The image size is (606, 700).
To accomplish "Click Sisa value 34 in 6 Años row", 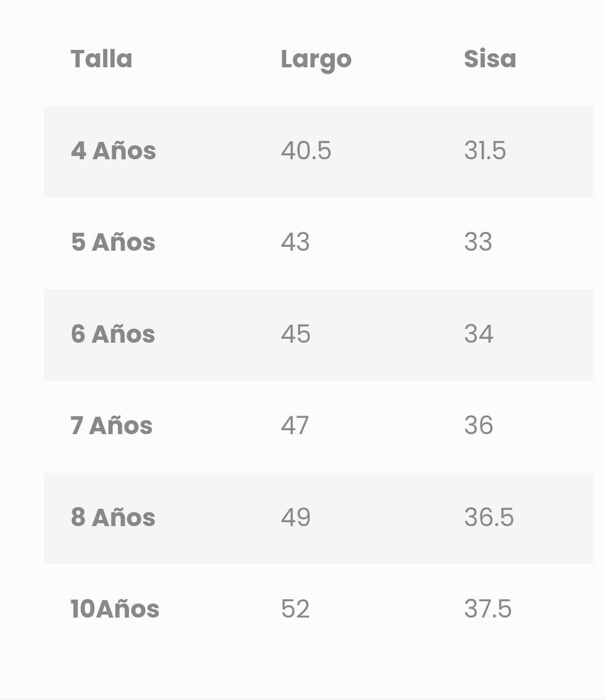I will click(x=479, y=334).
